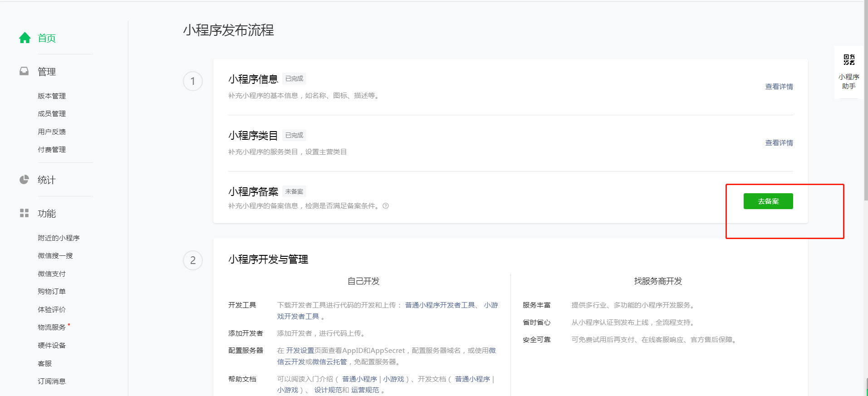Open 查看详情 for 小程序类目
Screen dimensions: 868x396
coord(779,143)
